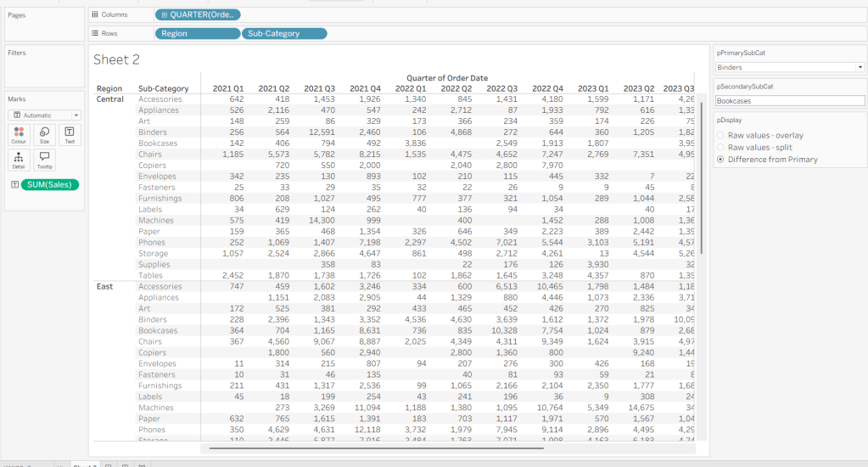The image size is (868, 467).
Task: Expand the QUARTER(Order Date) pill hierarchy
Action: click(x=164, y=14)
